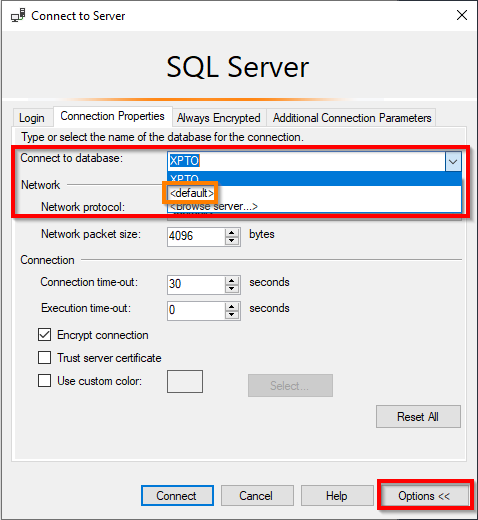This screenshot has height=520, width=478.
Task: Decrease connection time-out with down arrow
Action: [232, 289]
